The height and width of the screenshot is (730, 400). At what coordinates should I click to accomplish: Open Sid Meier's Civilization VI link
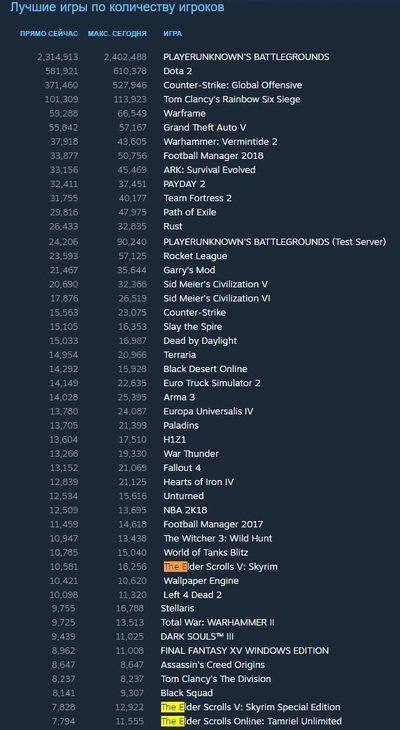click(217, 298)
